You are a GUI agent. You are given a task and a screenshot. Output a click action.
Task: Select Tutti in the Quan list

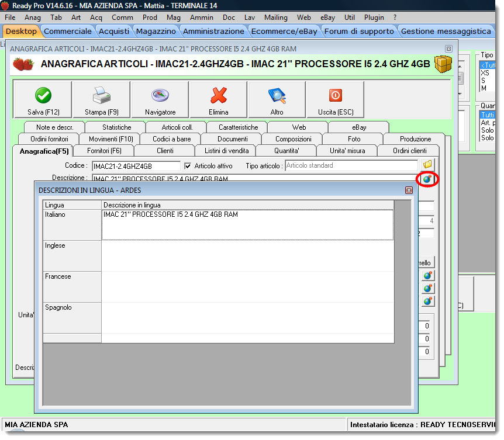pyautogui.click(x=487, y=115)
